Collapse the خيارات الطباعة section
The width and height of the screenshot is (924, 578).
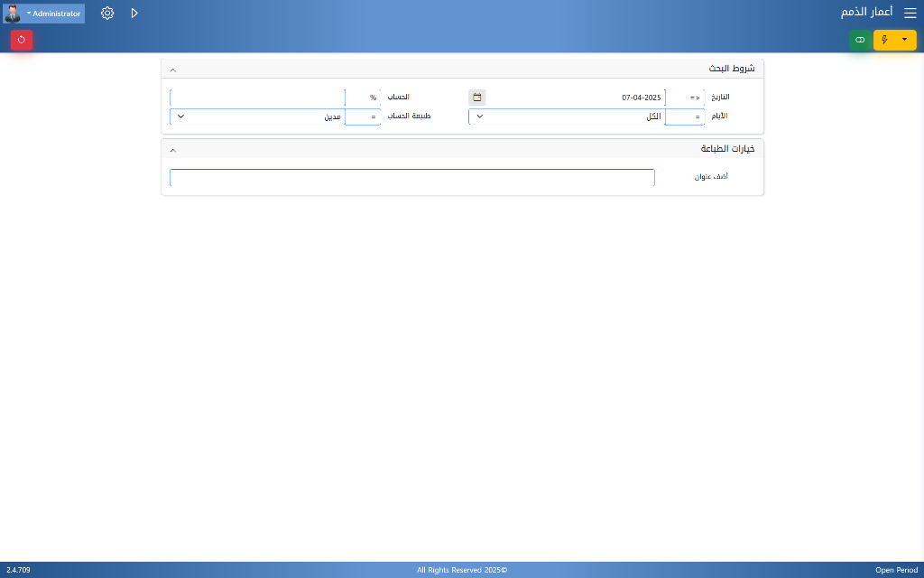[x=173, y=150]
